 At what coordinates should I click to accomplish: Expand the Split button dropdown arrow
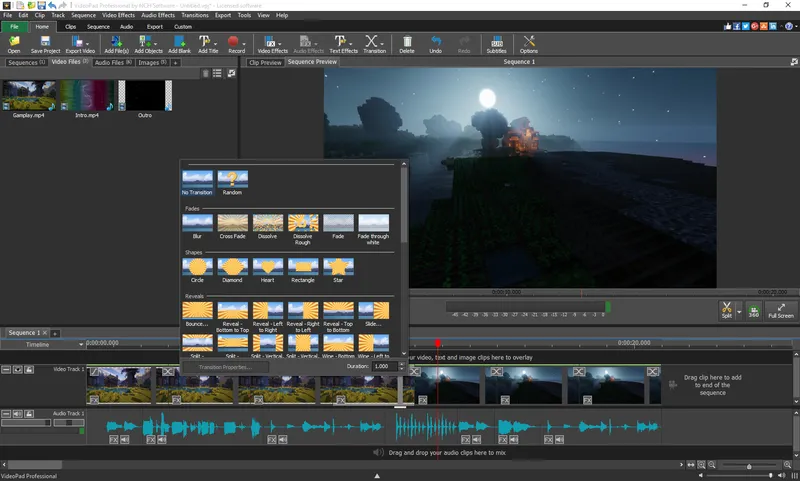click(x=740, y=311)
